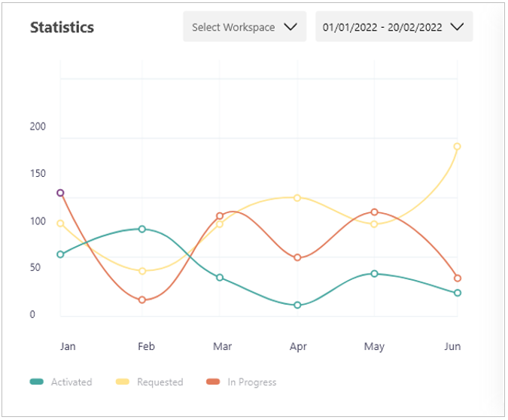
Task: Click the yellow Requested legend color swatch
Action: [122, 382]
